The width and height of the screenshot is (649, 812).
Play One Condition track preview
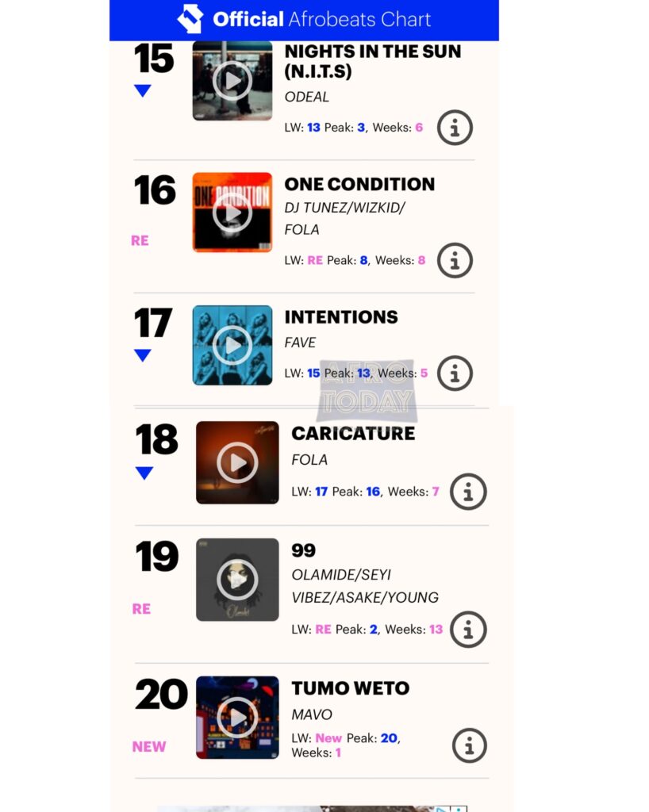click(x=232, y=213)
